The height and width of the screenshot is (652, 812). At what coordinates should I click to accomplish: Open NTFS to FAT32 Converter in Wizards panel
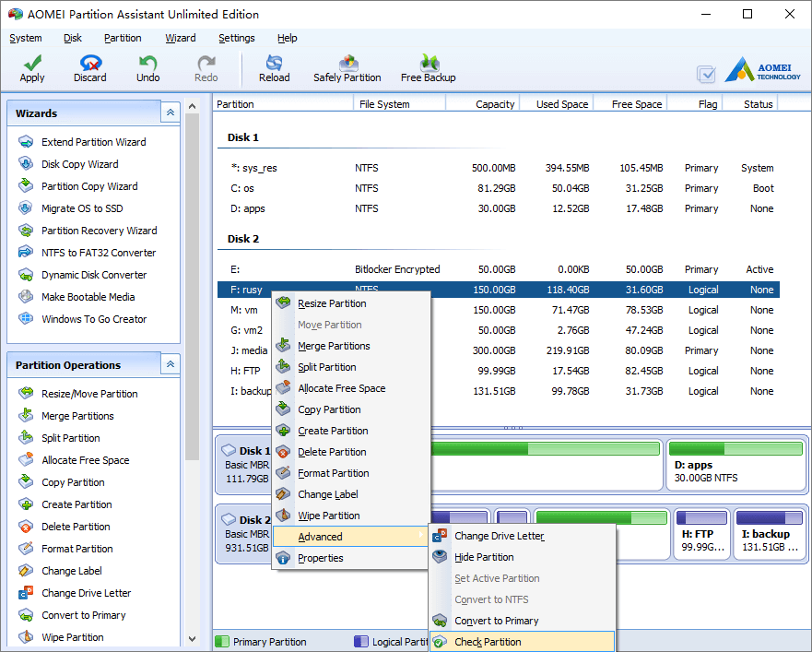(88, 252)
